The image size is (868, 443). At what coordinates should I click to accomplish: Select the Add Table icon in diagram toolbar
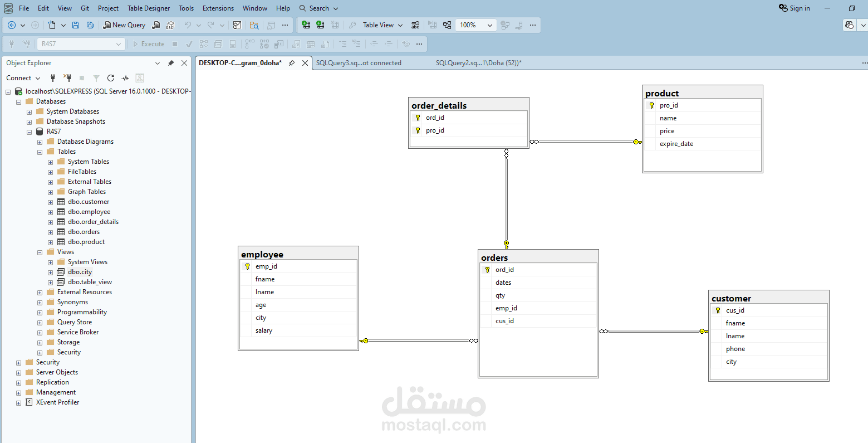[306, 25]
